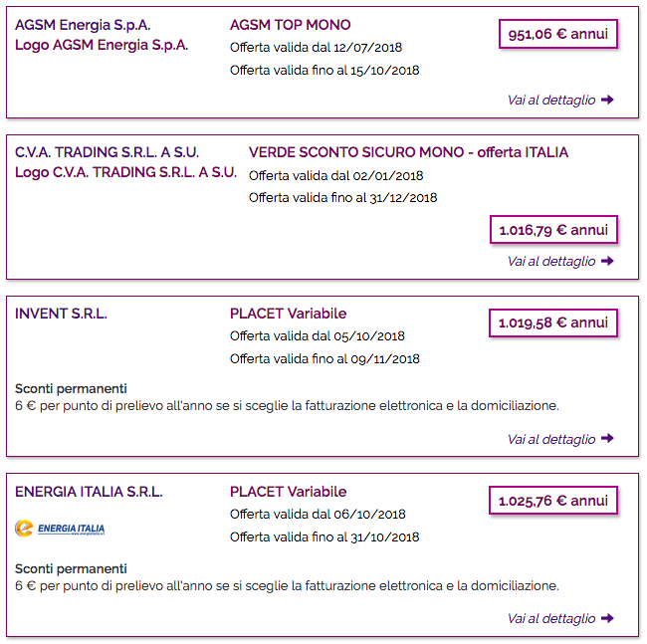Image resolution: width=647 pixels, height=644 pixels.
Task: Click the arrow icon in AGSM TOP MONO card
Action: click(x=607, y=100)
